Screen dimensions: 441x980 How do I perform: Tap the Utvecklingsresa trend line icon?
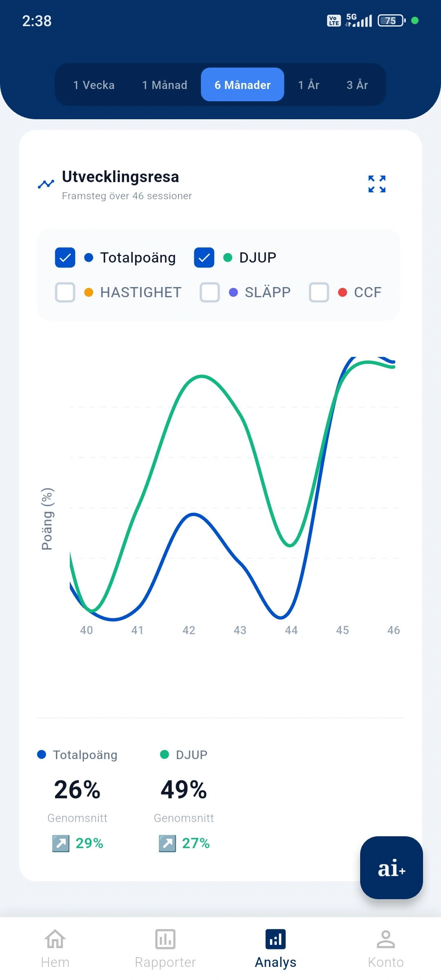pos(46,184)
